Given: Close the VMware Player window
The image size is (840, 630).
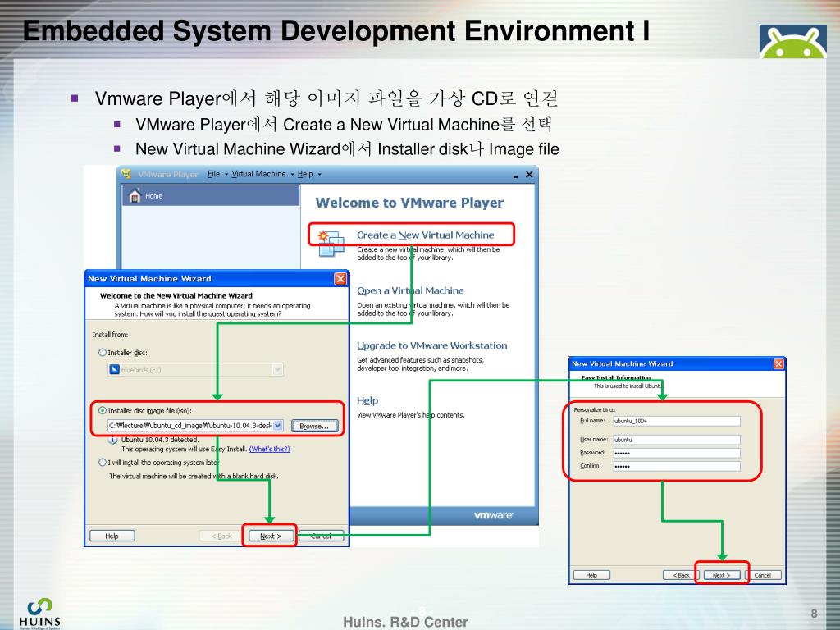Looking at the screenshot, I should (x=529, y=175).
